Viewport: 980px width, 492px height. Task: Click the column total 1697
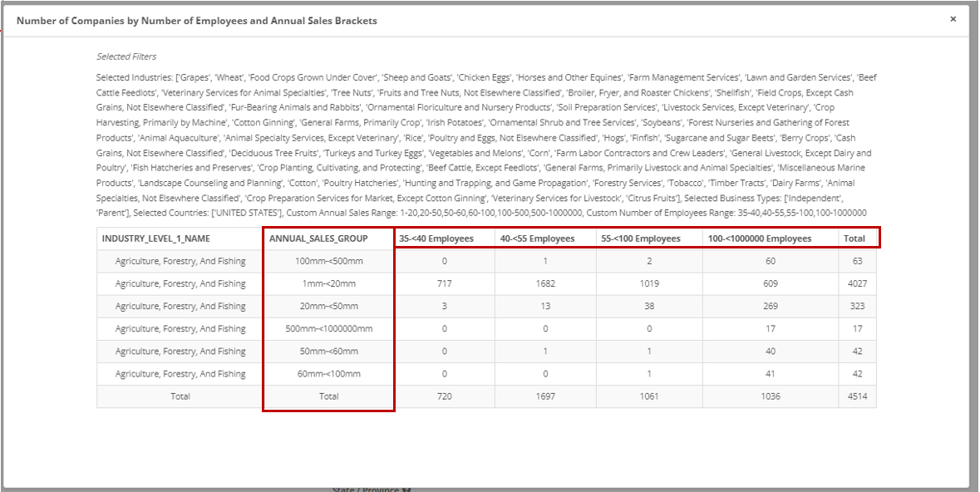[545, 396]
